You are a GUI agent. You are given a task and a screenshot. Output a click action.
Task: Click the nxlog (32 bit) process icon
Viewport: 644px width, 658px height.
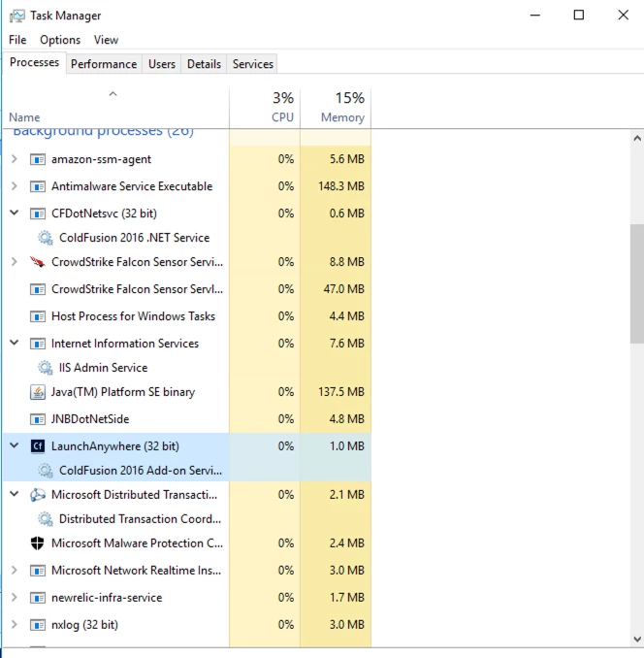(38, 625)
